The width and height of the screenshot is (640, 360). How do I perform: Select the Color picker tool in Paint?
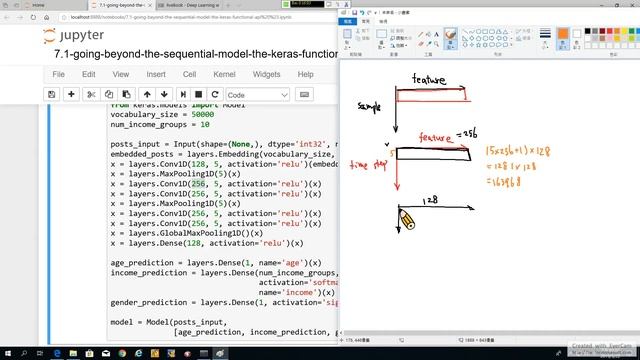(429, 44)
